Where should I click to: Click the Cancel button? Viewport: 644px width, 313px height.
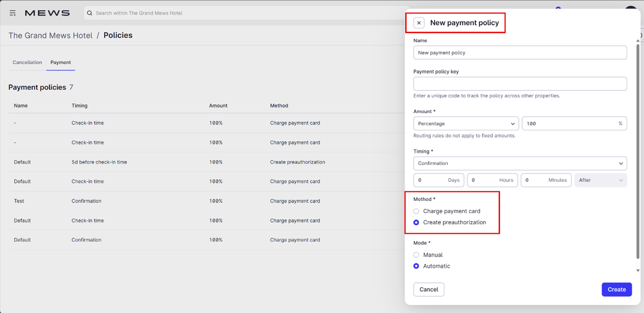pos(429,289)
